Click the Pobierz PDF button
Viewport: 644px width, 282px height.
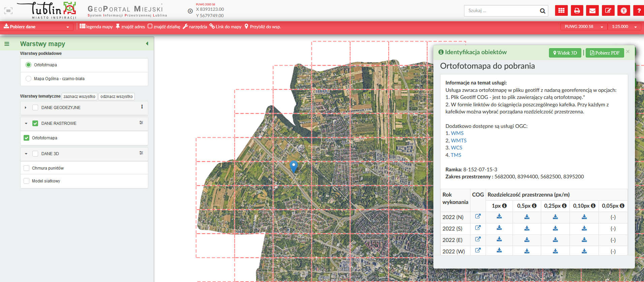pos(605,53)
